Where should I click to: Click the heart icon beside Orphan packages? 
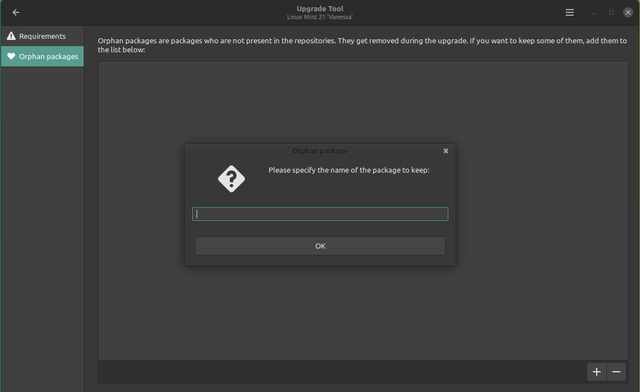pos(11,56)
